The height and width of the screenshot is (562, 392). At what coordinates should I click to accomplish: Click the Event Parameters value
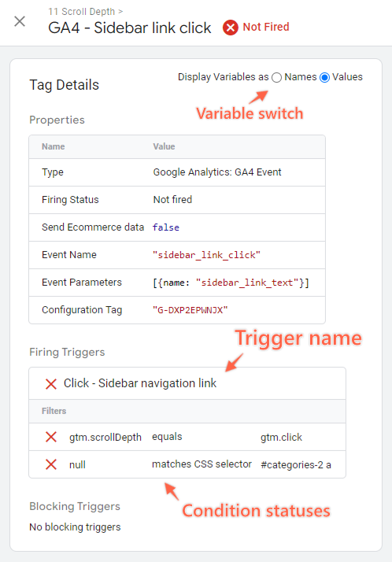[x=231, y=283]
